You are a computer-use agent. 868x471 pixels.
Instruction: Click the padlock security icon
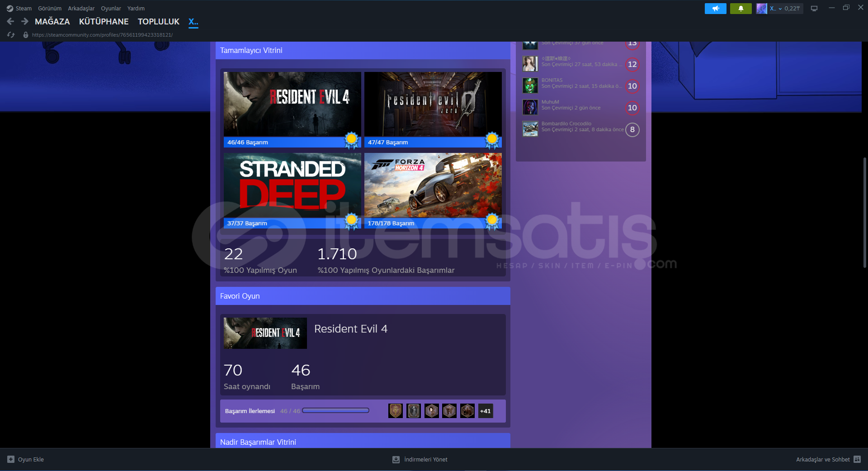(26, 35)
